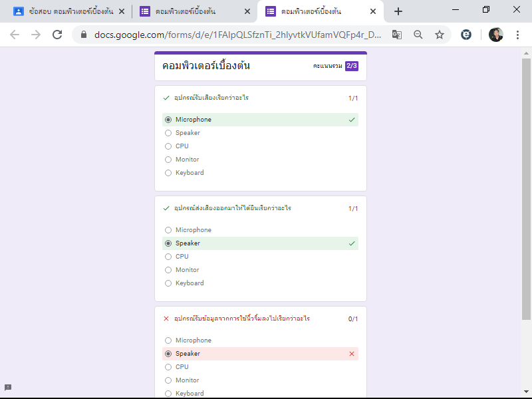
Task: Click the feedback icon at bottom left
Action: (8, 388)
